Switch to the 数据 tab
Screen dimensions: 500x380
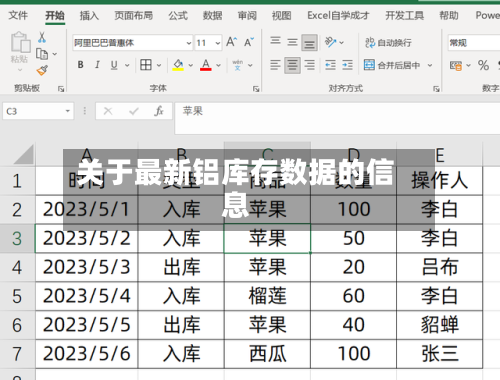[x=212, y=15]
